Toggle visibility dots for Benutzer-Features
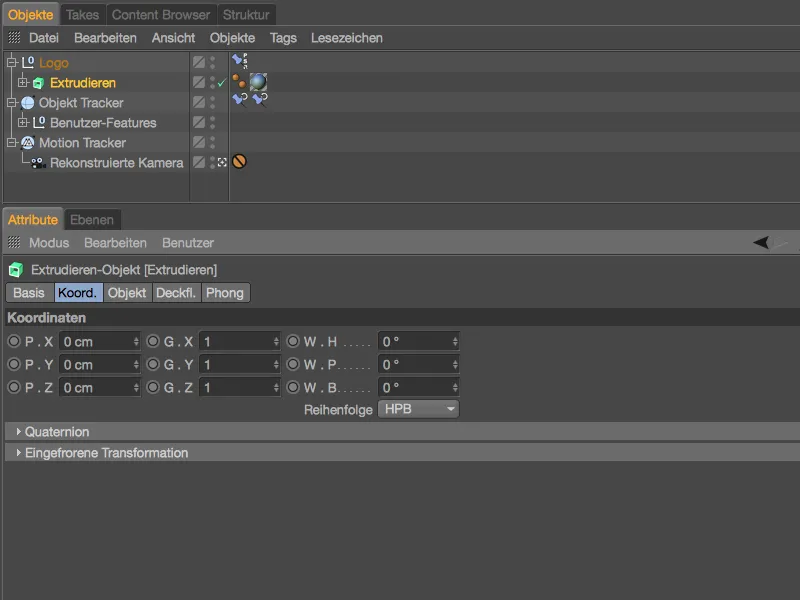 tap(212, 122)
